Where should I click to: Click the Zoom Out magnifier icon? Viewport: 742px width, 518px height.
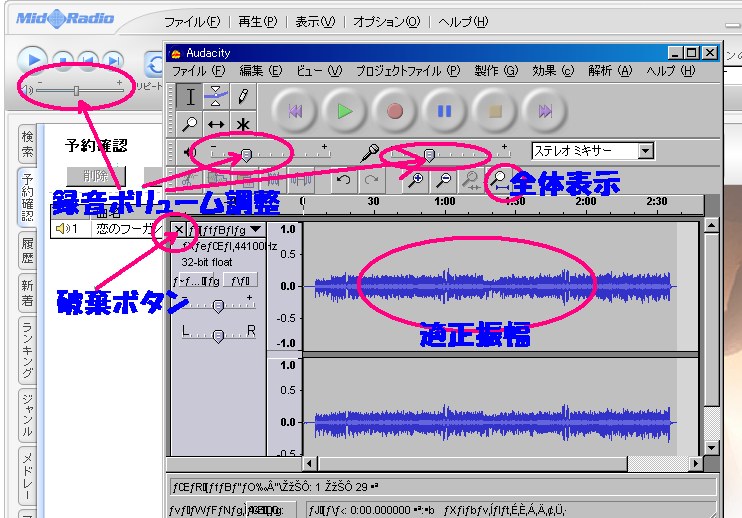tap(444, 180)
